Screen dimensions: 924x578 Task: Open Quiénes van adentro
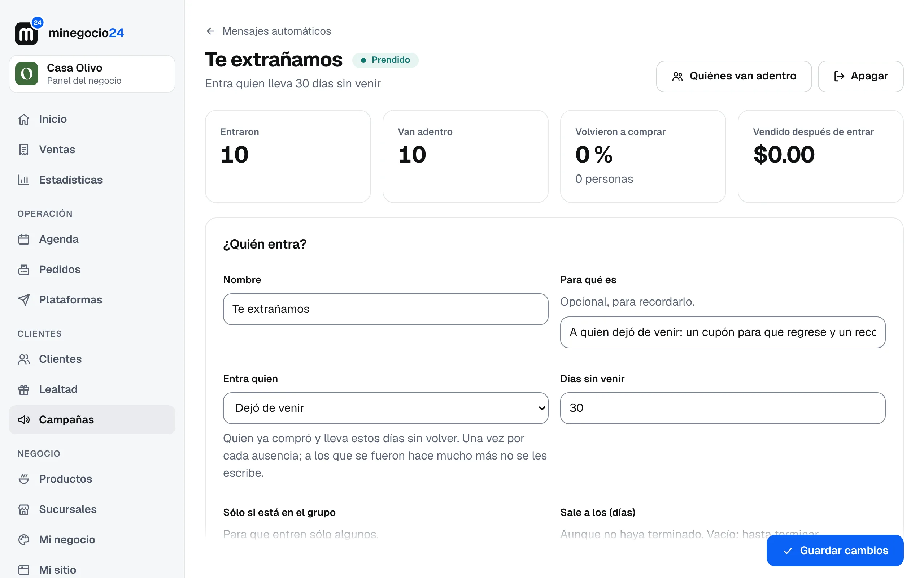pos(734,77)
